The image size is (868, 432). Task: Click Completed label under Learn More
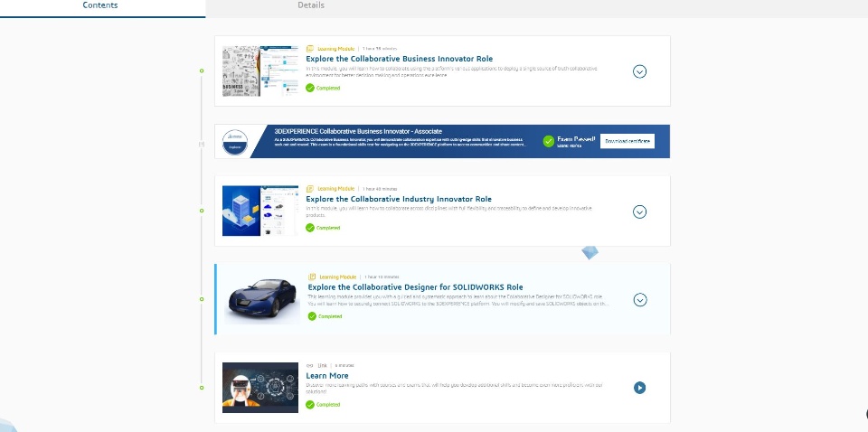[x=328, y=405]
